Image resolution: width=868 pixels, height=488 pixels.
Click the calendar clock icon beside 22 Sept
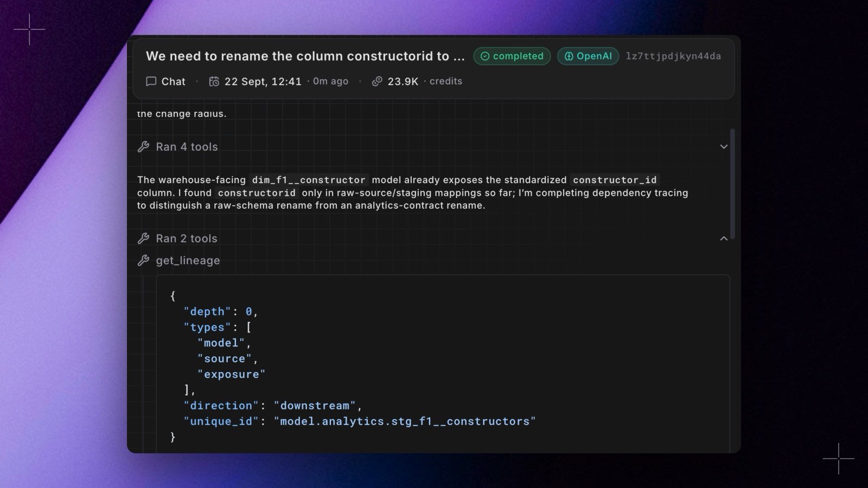tap(214, 81)
